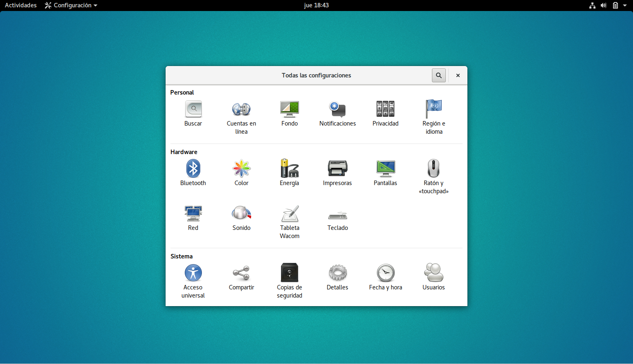
Task: Open the Actividades menu
Action: coord(20,5)
